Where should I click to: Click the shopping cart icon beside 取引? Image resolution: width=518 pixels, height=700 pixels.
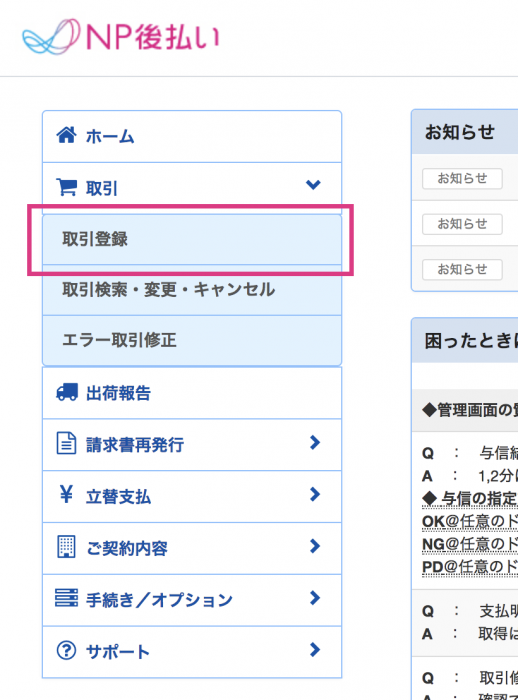66,187
